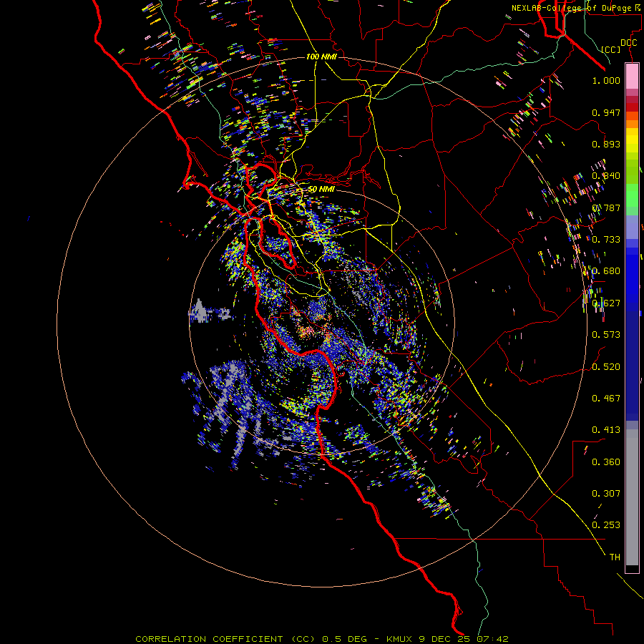Click the 0.787 legend value
644x644 pixels.
tap(606, 208)
